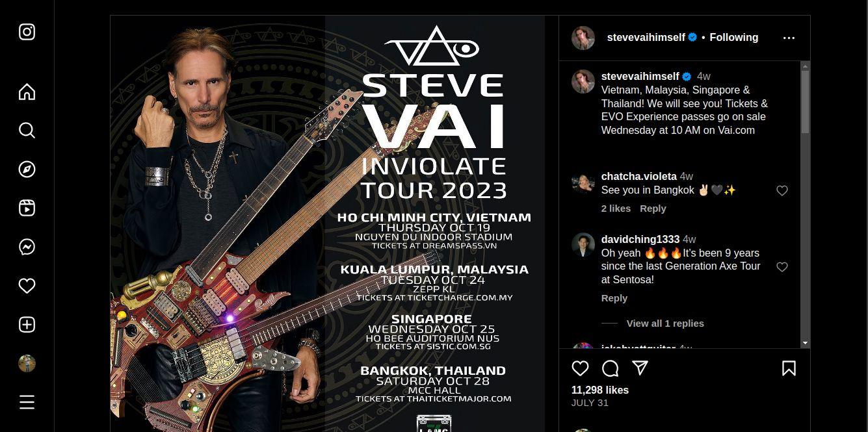
Task: Open the Reels icon in sidebar
Action: (x=27, y=209)
